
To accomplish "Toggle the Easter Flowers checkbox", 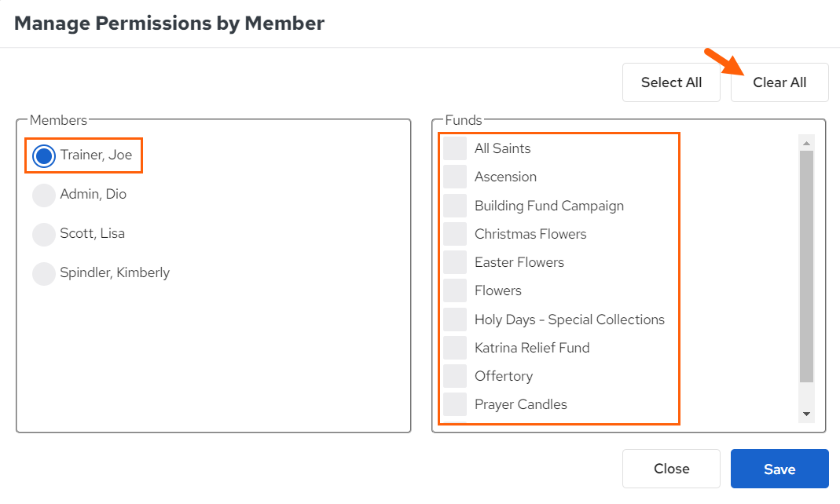I will tap(455, 262).
